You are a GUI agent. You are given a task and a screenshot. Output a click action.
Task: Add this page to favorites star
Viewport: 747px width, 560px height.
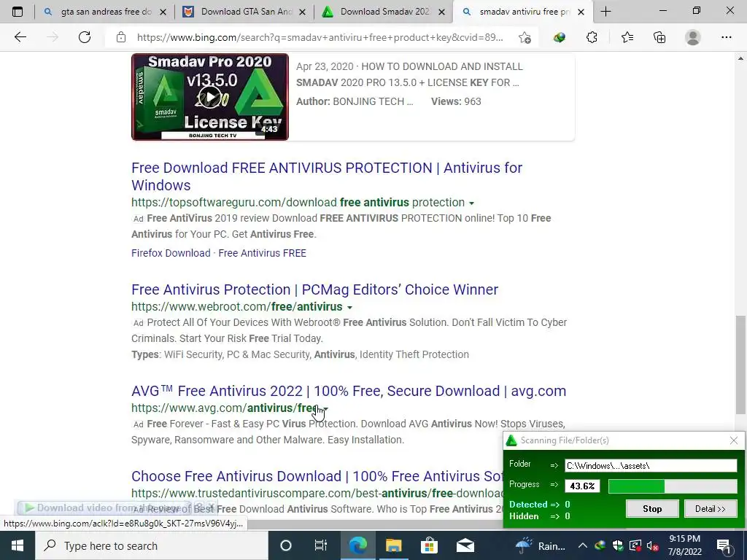click(x=525, y=38)
